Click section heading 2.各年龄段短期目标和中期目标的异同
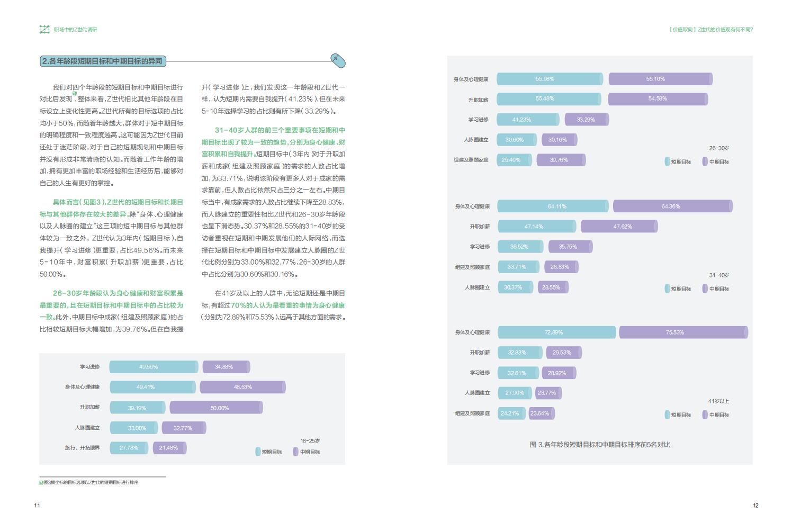The image size is (792, 532). [103, 61]
